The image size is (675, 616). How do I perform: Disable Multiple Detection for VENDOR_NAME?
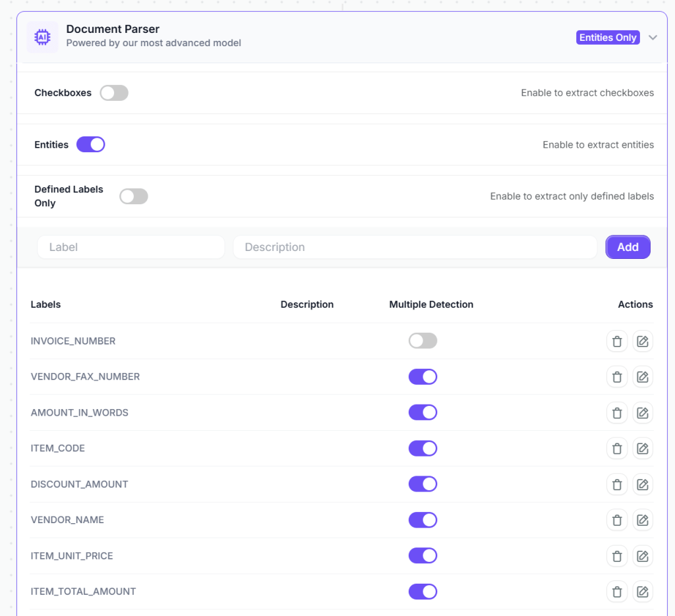423,520
